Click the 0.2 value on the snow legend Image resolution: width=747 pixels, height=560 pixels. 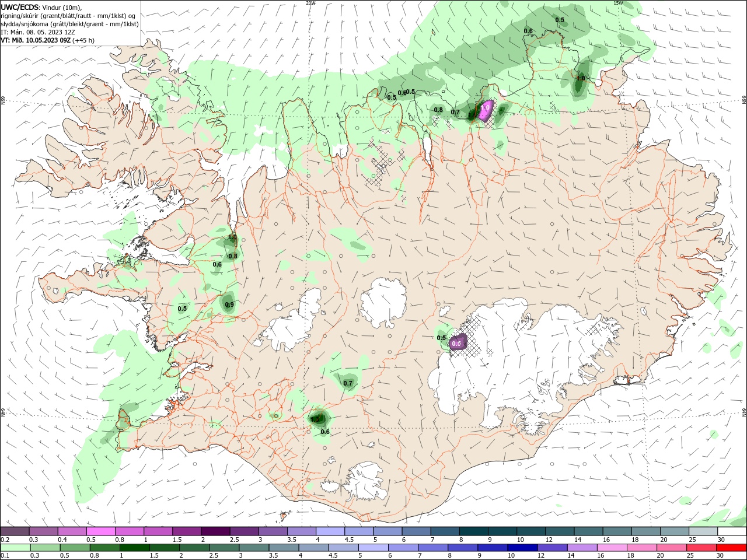pos(5,540)
